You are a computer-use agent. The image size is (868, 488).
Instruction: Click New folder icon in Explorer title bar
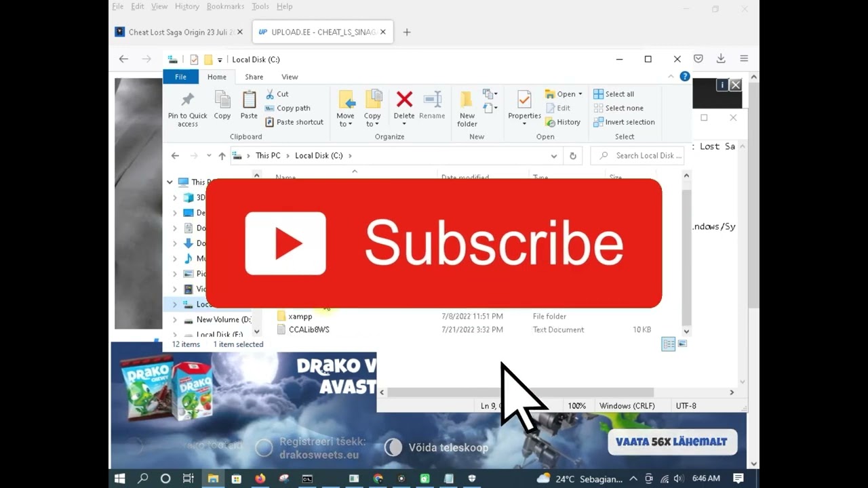click(x=208, y=60)
